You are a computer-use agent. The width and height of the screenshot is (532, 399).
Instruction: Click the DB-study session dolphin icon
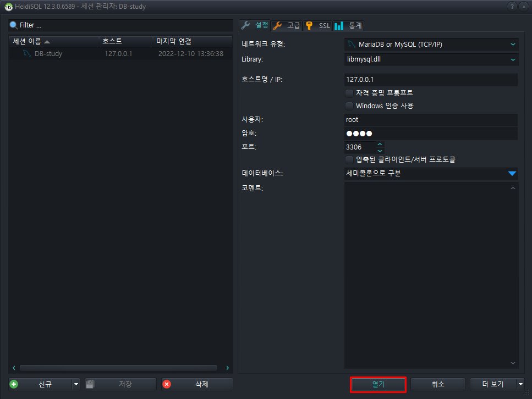[27, 53]
